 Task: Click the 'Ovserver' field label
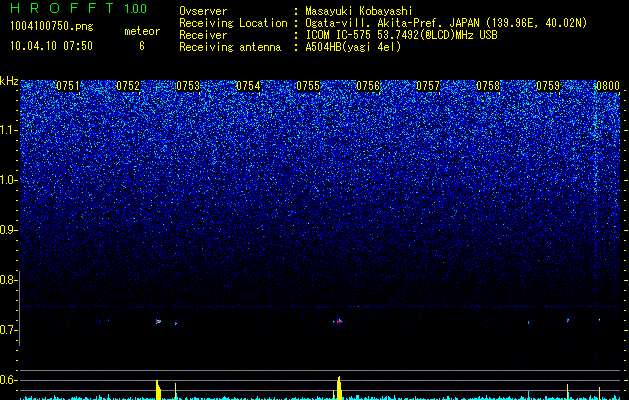click(x=203, y=11)
